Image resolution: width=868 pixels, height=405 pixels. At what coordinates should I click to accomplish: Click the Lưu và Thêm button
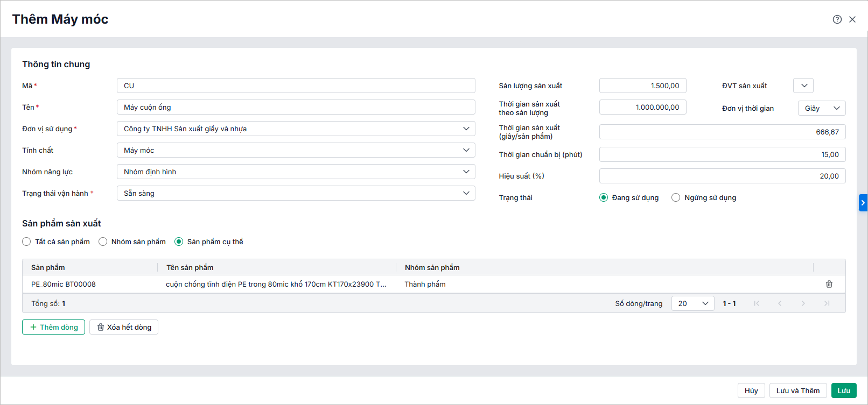pos(797,390)
